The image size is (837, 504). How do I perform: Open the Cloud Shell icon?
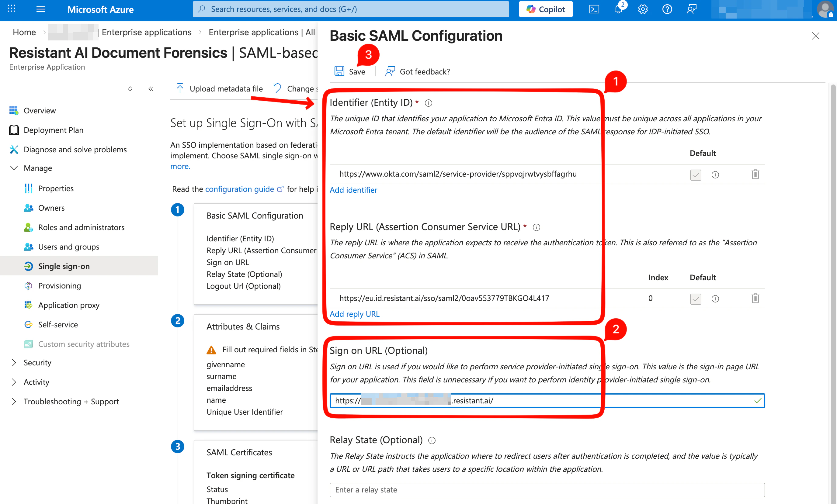tap(594, 9)
